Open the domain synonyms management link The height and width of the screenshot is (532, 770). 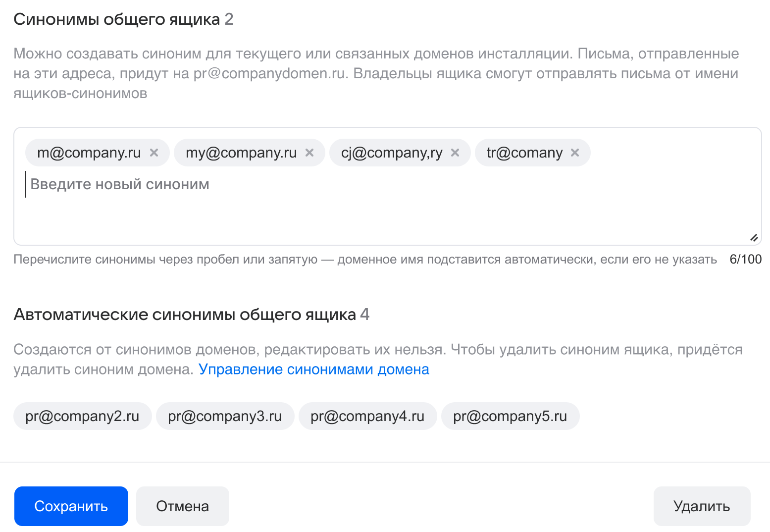tap(314, 370)
